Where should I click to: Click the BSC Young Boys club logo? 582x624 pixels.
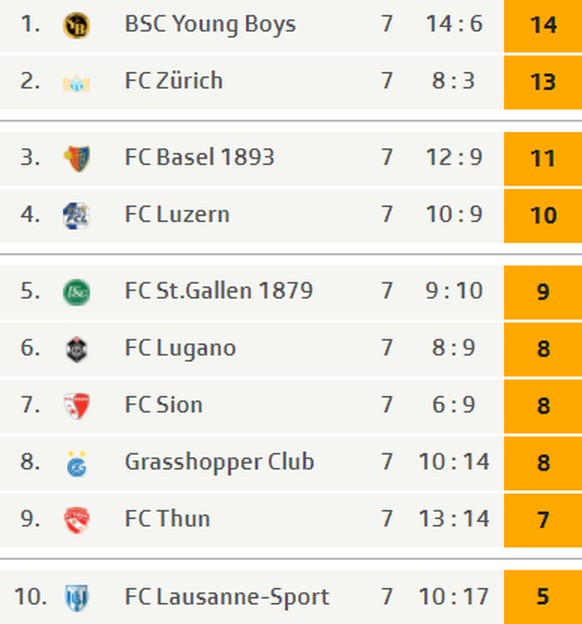click(x=76, y=25)
